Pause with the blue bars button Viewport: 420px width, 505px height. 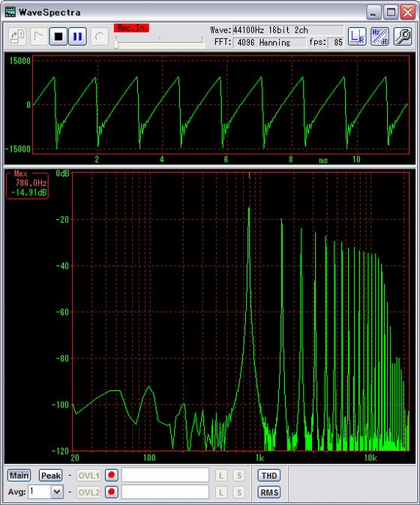[77, 37]
